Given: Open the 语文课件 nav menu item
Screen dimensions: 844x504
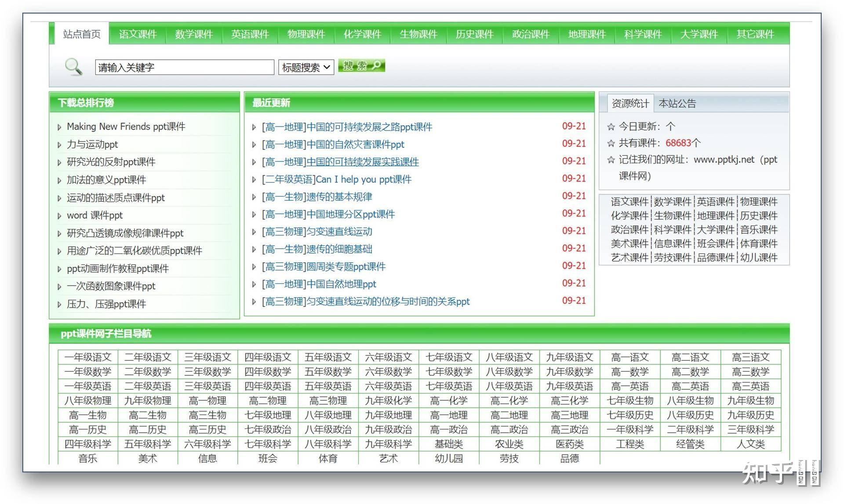Looking at the screenshot, I should (x=138, y=34).
